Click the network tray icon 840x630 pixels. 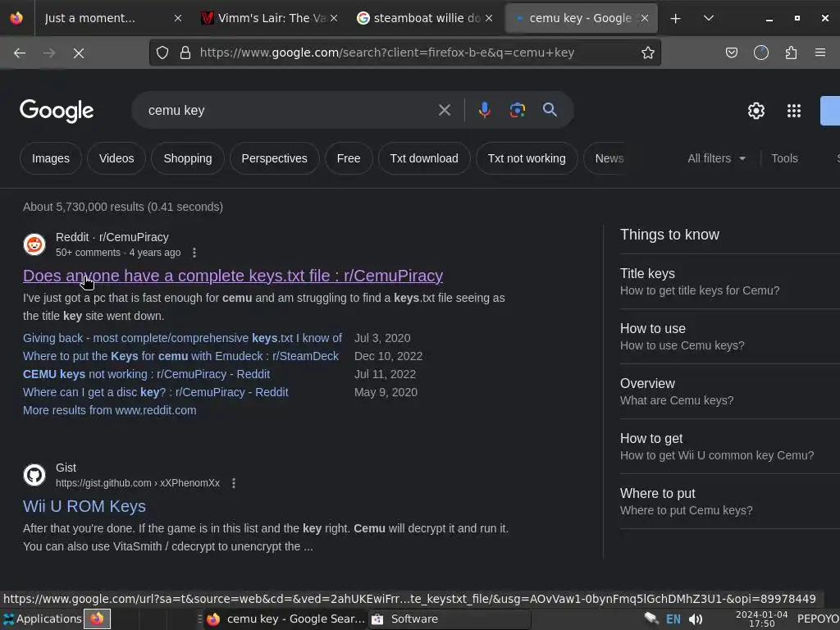[x=651, y=619]
